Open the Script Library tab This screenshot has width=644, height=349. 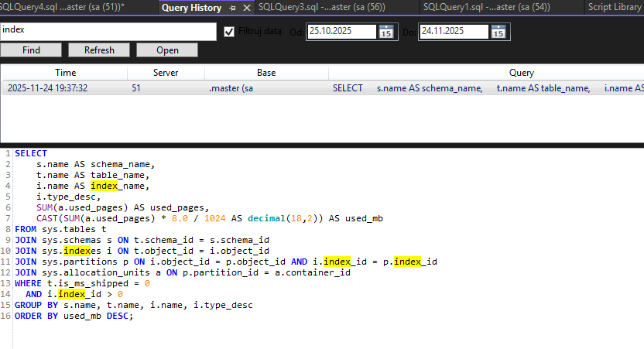pos(615,8)
